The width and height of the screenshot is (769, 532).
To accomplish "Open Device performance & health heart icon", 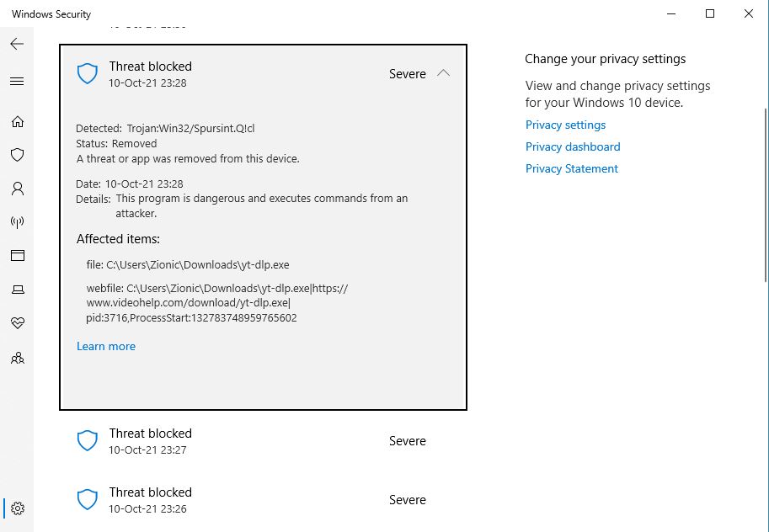I will [17, 323].
